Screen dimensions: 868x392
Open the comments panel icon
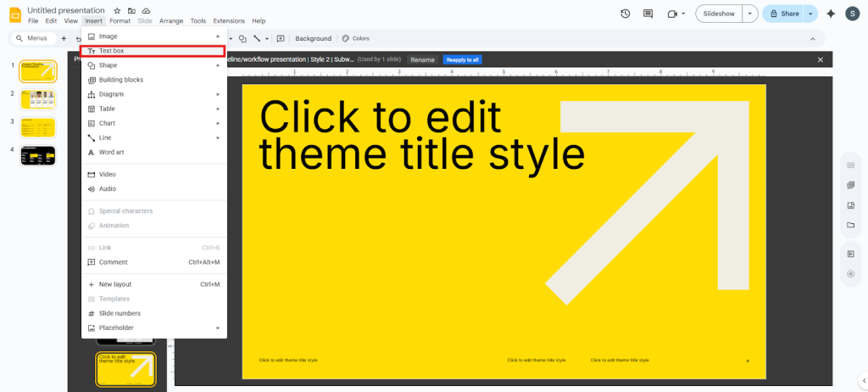[648, 14]
